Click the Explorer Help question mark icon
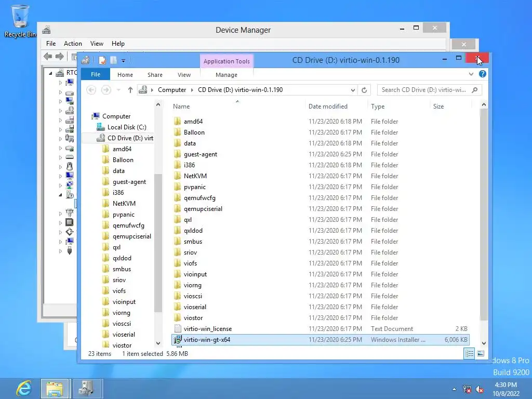The image size is (532, 399). click(x=483, y=74)
